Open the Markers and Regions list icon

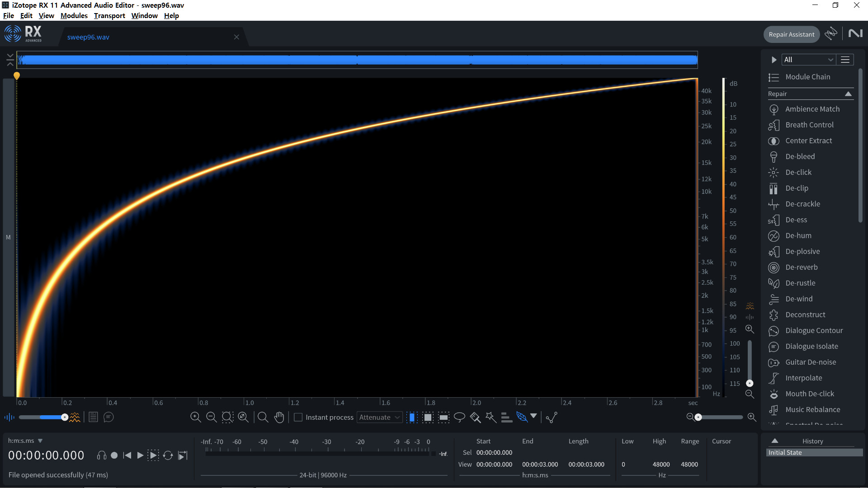[93, 417]
